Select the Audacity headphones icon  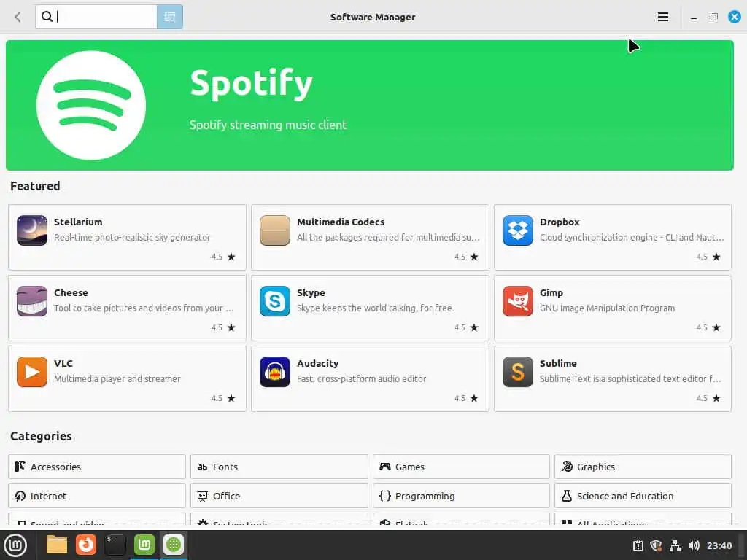tap(275, 372)
